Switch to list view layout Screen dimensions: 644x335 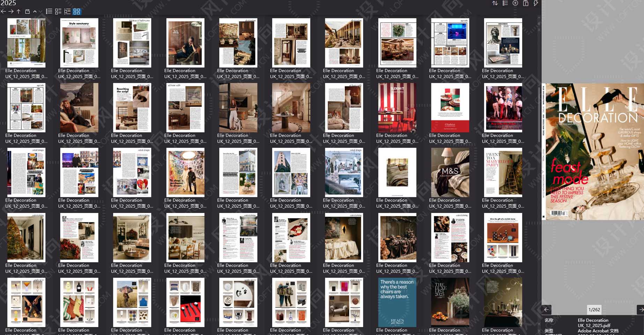coord(49,12)
